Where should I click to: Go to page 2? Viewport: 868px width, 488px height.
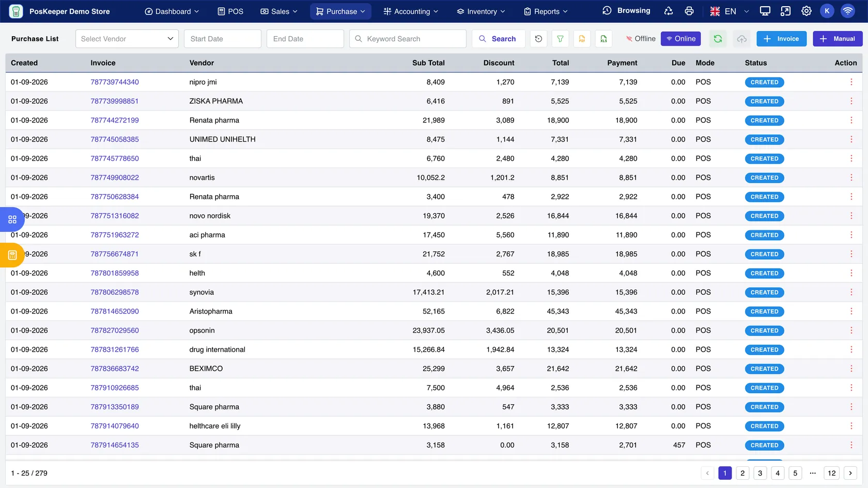742,473
